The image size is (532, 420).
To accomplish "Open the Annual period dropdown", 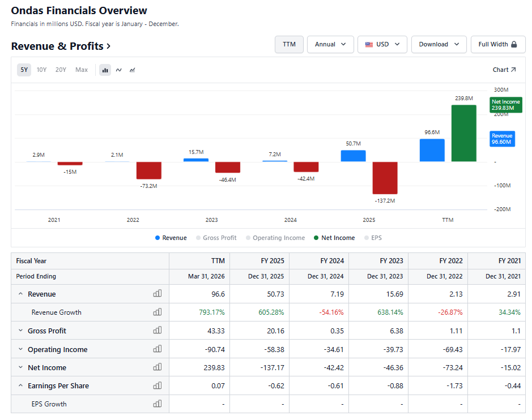I will click(330, 44).
